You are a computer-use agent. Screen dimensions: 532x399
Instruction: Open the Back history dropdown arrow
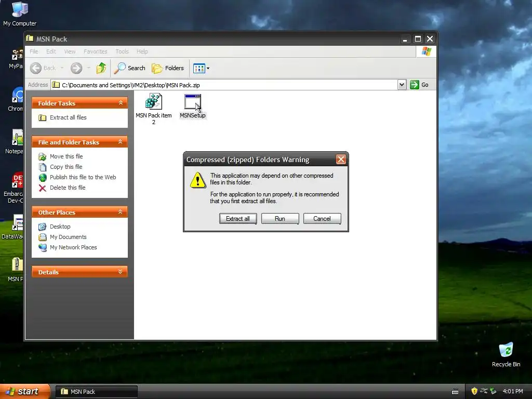click(62, 68)
